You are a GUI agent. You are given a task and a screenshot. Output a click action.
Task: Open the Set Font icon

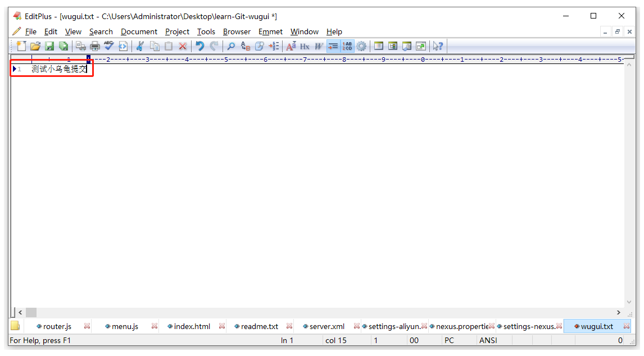click(291, 46)
